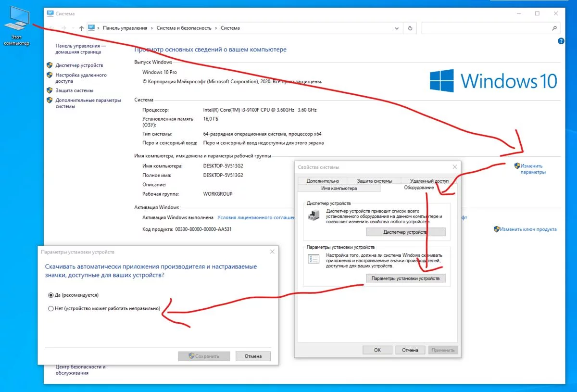This screenshot has width=577, height=392.
Task: Click Отмена in Свойства системы dialog
Action: tap(410, 350)
